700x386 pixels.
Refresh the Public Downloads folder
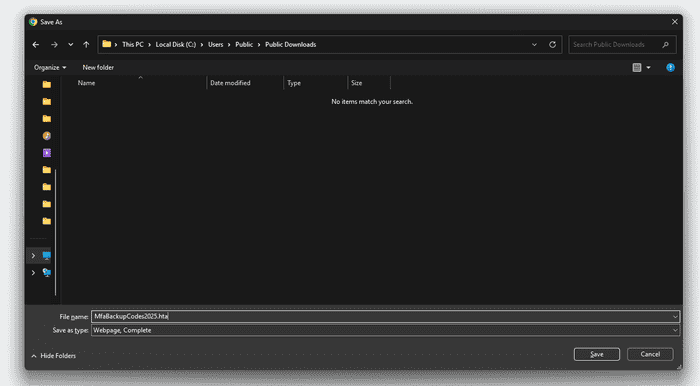click(552, 45)
